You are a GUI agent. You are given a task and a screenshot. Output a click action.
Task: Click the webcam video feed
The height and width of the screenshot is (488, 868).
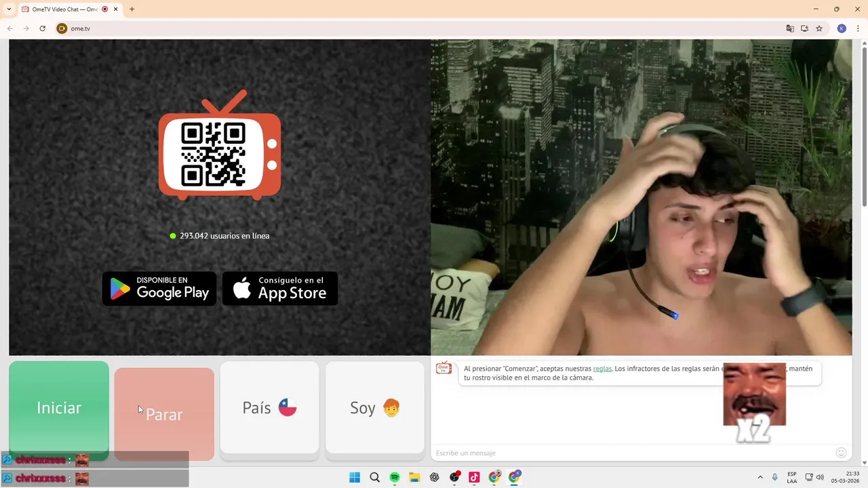(x=642, y=197)
